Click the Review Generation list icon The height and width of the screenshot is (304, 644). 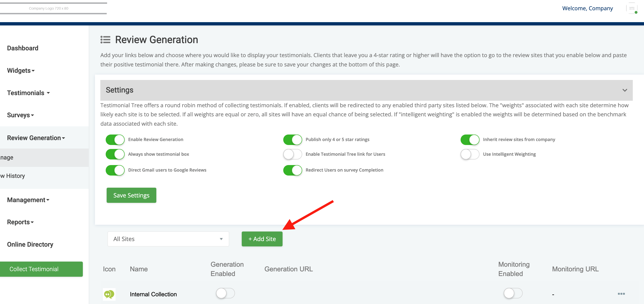[105, 40]
